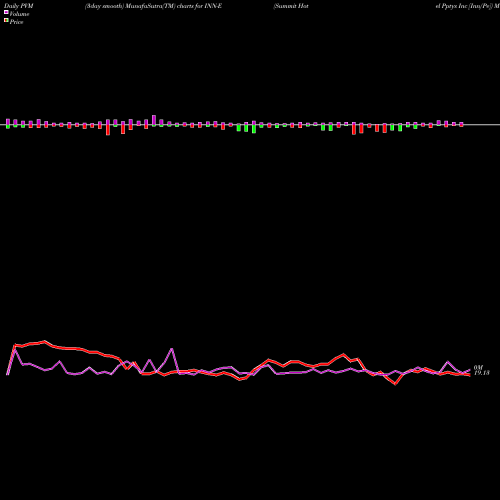Select the 'Price' legend label
Viewport: 500px width, 500px height.
(x=16, y=22)
